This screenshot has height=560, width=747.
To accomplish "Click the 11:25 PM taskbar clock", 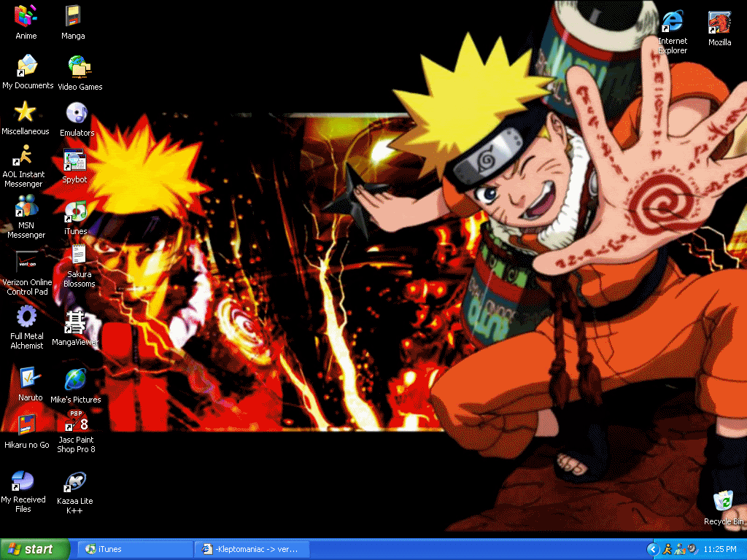I will [x=720, y=549].
